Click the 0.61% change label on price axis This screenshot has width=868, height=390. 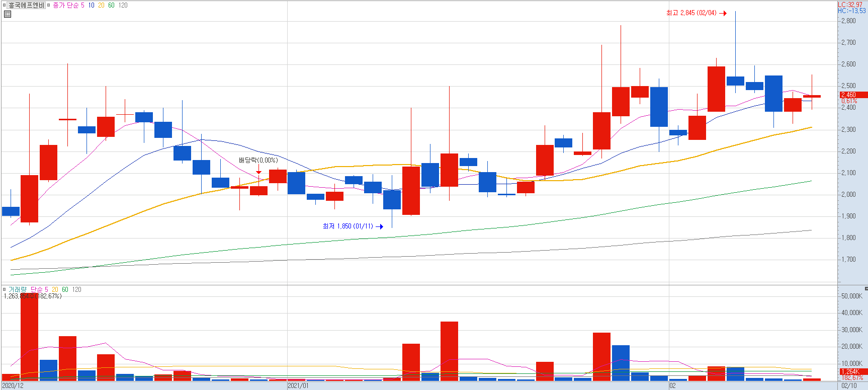pos(849,101)
